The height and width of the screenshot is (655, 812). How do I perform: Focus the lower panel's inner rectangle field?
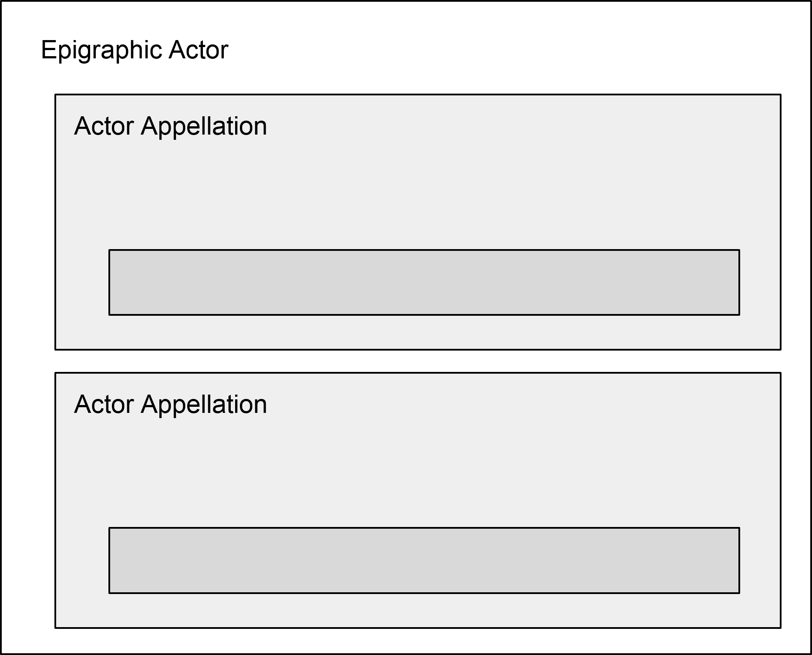[x=424, y=560]
